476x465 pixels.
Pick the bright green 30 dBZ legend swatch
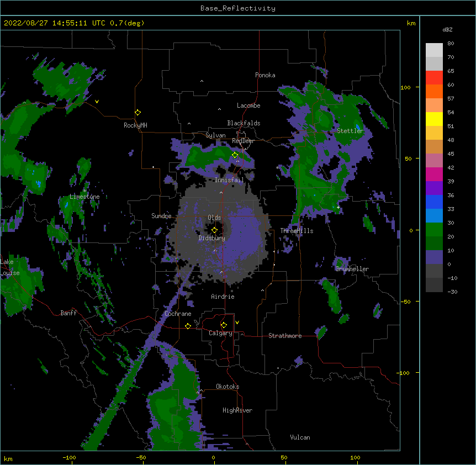(x=434, y=230)
